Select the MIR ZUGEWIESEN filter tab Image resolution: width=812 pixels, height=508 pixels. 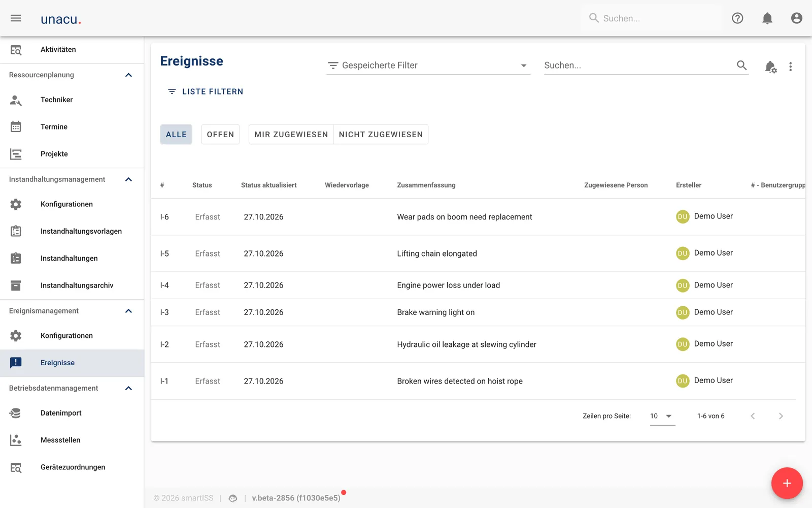tap(291, 135)
